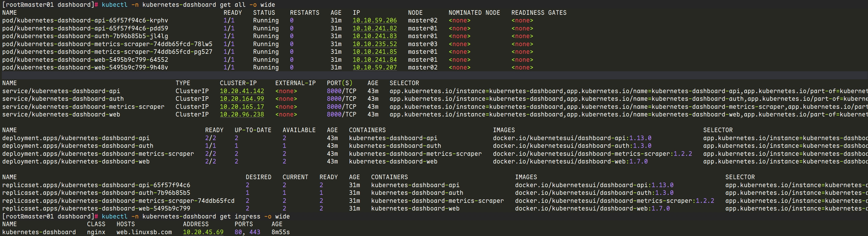Click the ingress host web.linuxsb.com

click(144, 232)
